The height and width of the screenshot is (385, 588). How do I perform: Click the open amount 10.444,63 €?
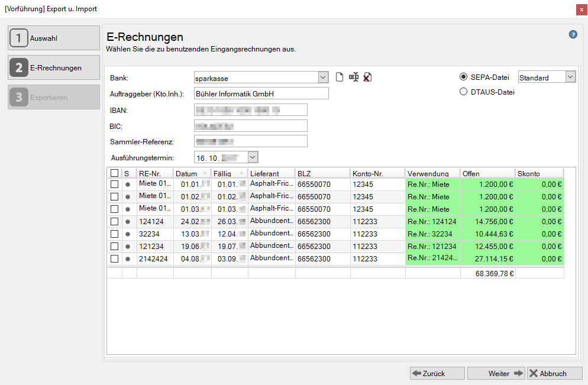click(488, 234)
